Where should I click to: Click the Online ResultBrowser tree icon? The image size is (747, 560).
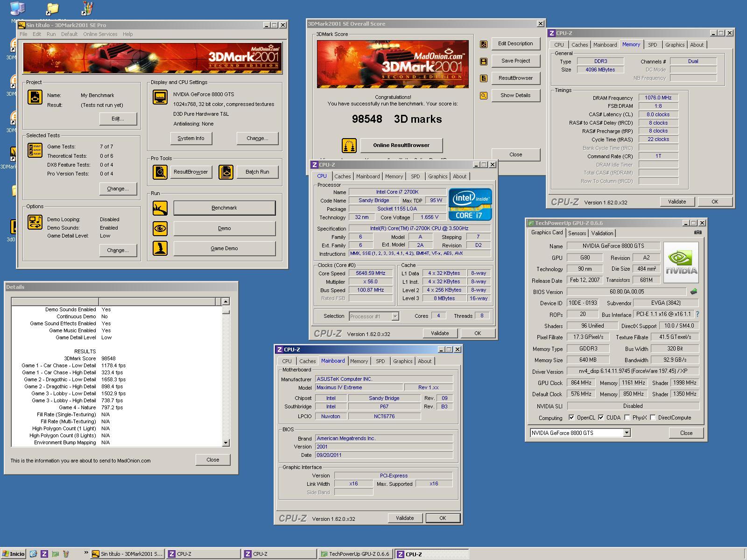[349, 146]
